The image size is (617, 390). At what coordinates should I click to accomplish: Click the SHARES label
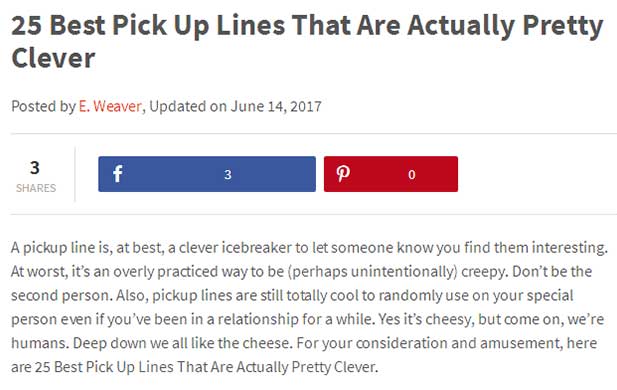pyautogui.click(x=36, y=188)
